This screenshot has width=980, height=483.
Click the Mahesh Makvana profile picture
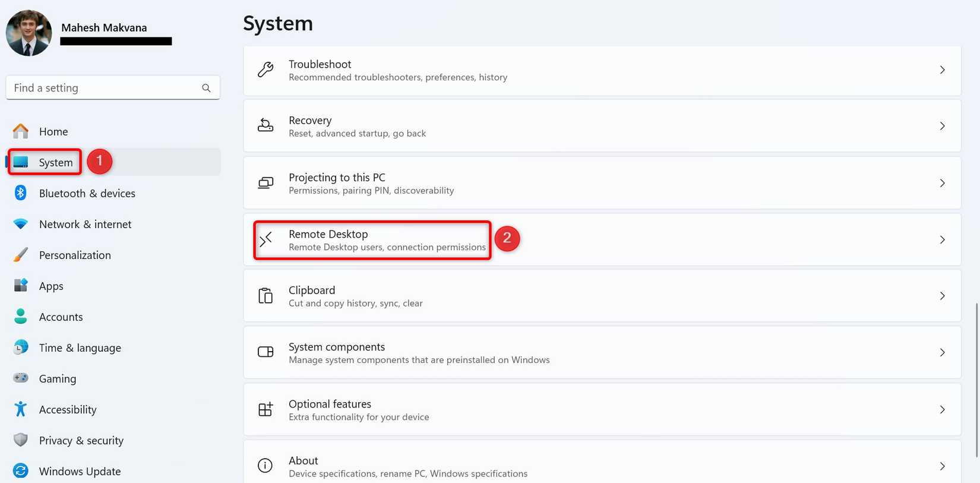pyautogui.click(x=29, y=33)
